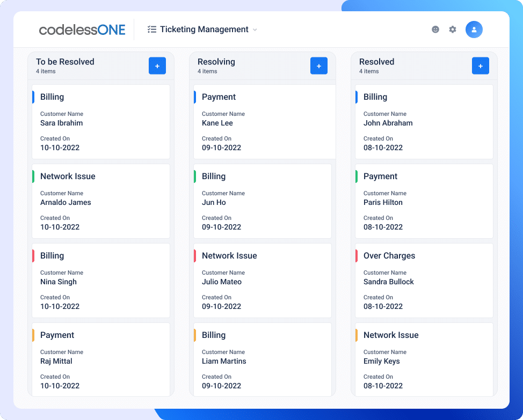Add a new item to To be Resolved
The width and height of the screenshot is (523, 420).
click(157, 65)
